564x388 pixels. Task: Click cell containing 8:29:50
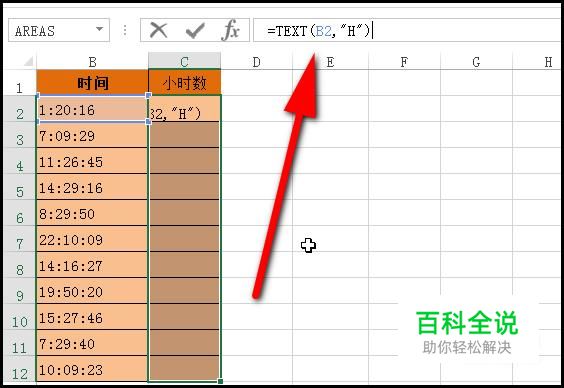pyautogui.click(x=92, y=213)
